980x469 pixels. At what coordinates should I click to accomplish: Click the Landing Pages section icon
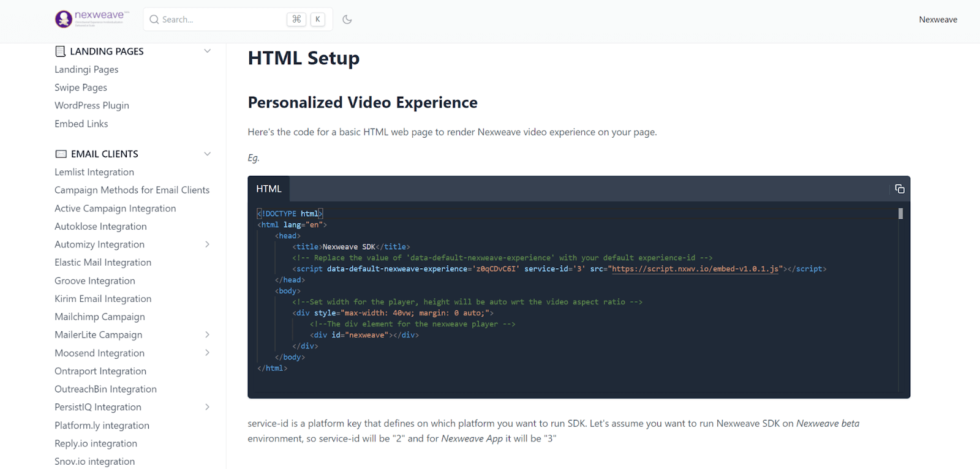click(60, 51)
